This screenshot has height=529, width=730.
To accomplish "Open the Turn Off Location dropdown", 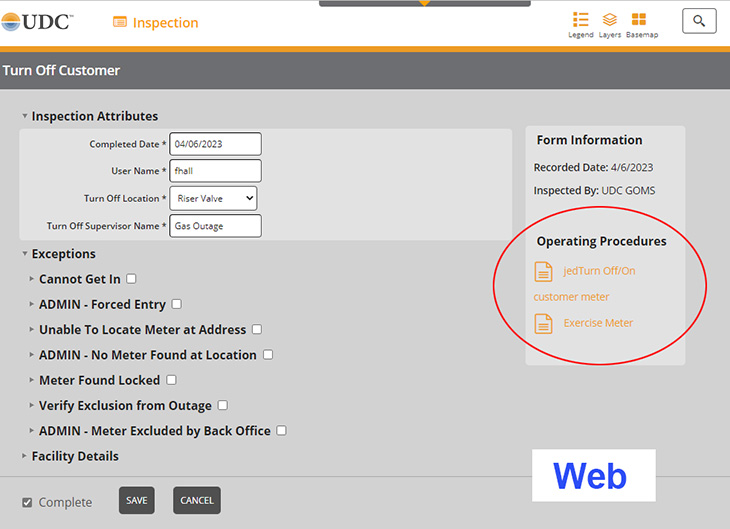I will click(213, 198).
